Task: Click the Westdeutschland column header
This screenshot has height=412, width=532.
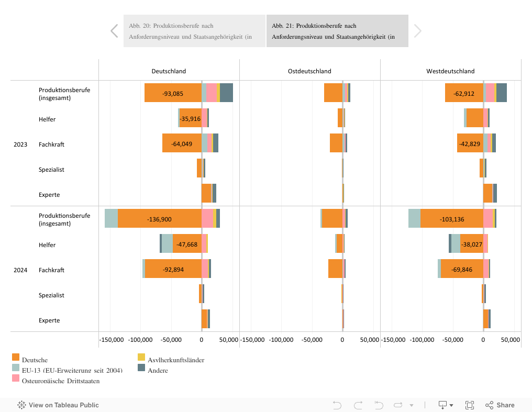Action: [450, 71]
